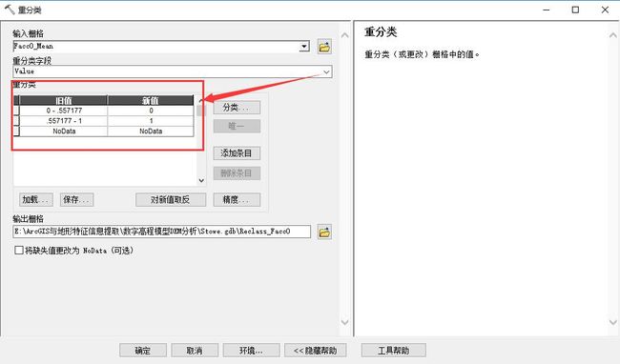Click new value cell 0
Screen dimensions: 620x364
(151, 111)
